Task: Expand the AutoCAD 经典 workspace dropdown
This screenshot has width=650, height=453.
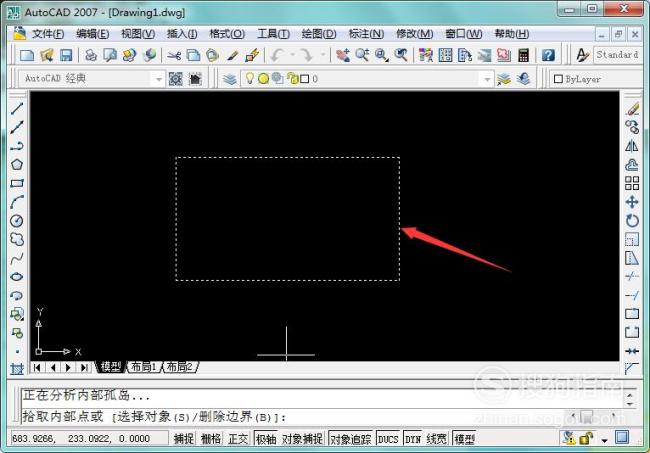Action: [158, 79]
